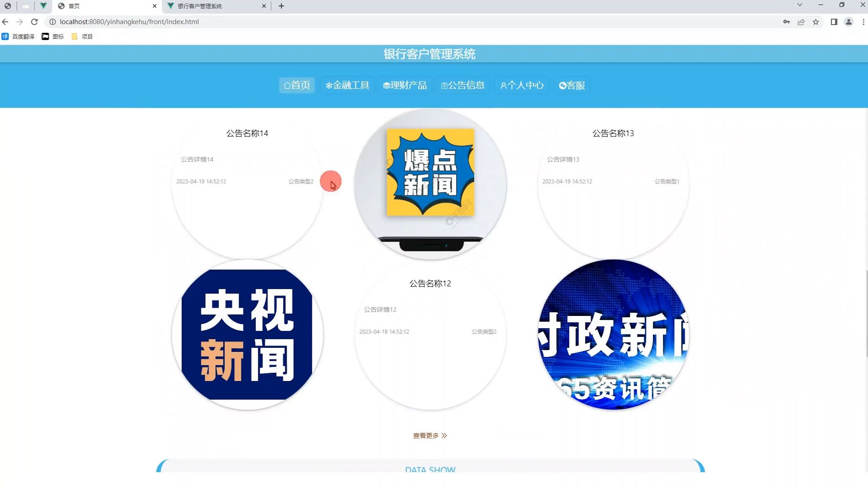Screen dimensions: 868x488
Task: Open the 金融工具 navigation item
Action: coord(348,85)
